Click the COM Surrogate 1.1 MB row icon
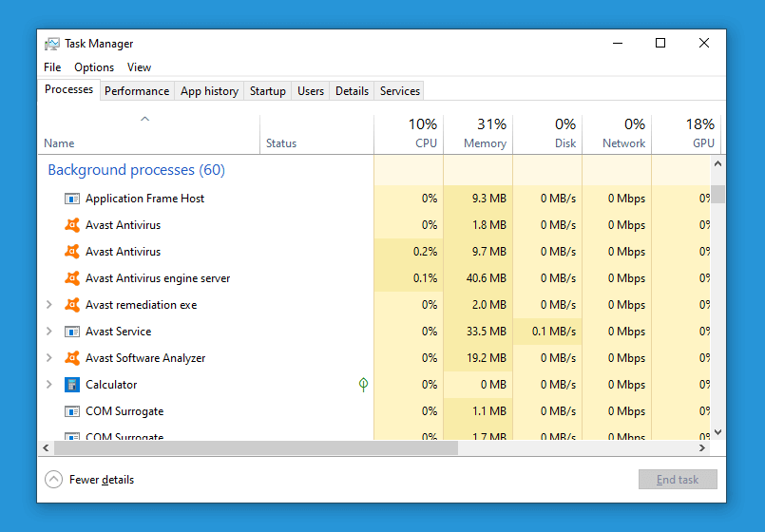The image size is (765, 532). tap(72, 411)
